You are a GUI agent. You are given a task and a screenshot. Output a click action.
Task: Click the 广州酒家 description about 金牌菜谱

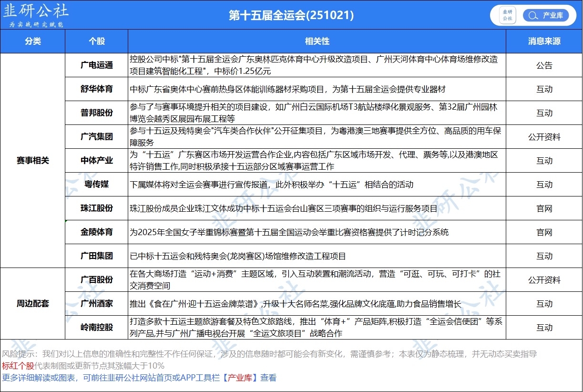(317, 304)
